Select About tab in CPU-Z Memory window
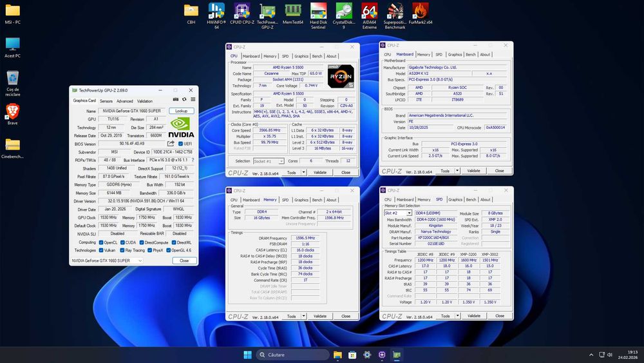This screenshot has height=363, width=644. tap(332, 200)
